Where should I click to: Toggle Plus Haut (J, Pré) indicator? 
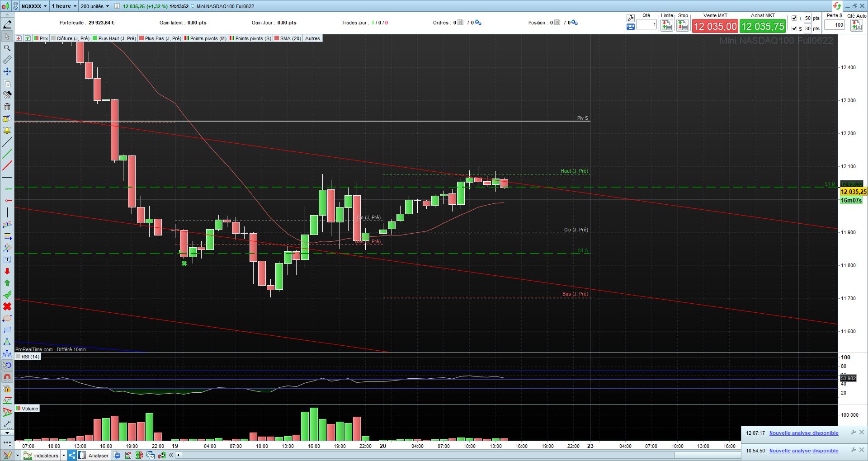tap(114, 38)
